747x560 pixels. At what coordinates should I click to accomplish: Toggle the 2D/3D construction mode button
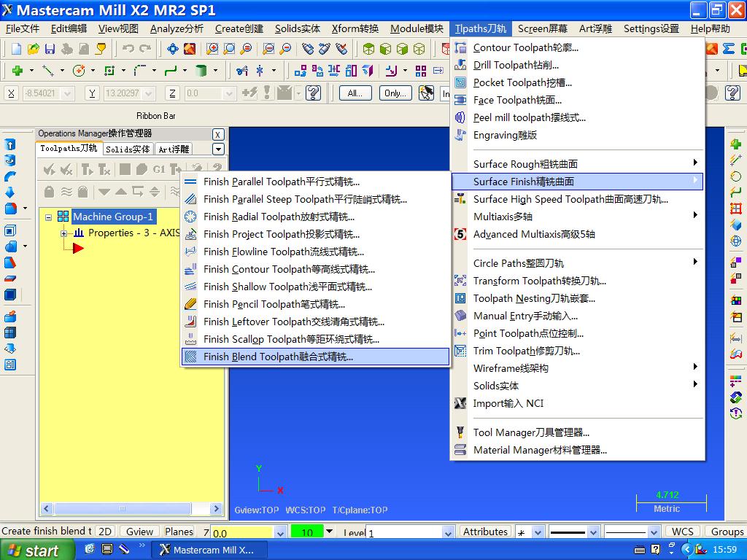(x=105, y=532)
